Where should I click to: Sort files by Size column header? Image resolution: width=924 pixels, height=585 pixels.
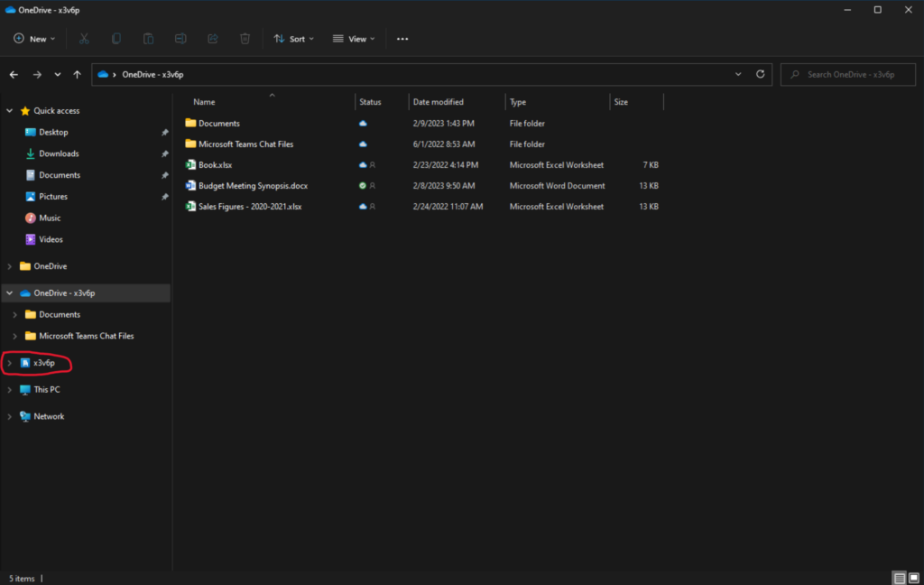(x=621, y=102)
